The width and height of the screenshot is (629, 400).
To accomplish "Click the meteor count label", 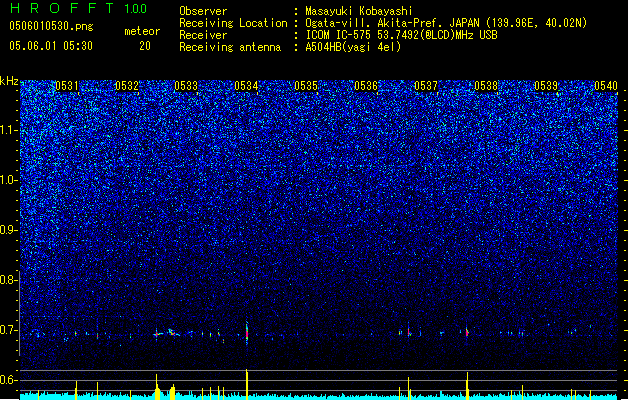I will pos(142,31).
